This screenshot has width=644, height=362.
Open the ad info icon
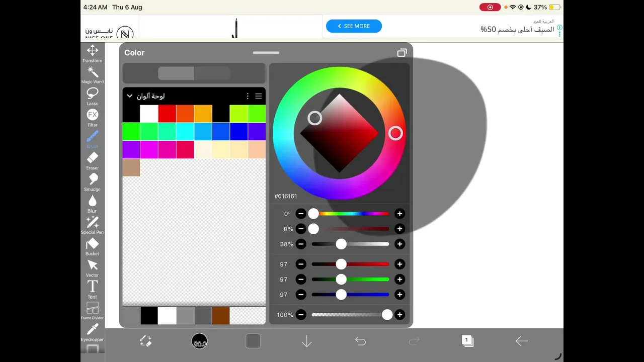pyautogui.click(x=559, y=28)
